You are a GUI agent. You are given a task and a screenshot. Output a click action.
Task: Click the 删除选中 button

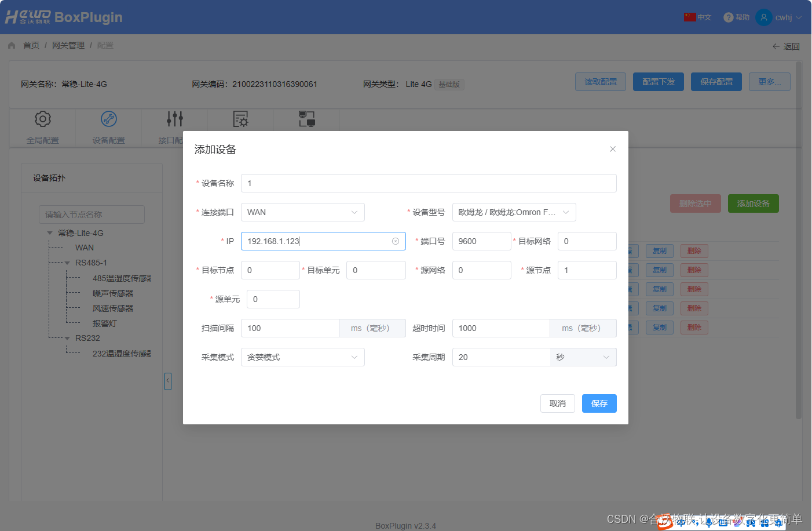(696, 203)
